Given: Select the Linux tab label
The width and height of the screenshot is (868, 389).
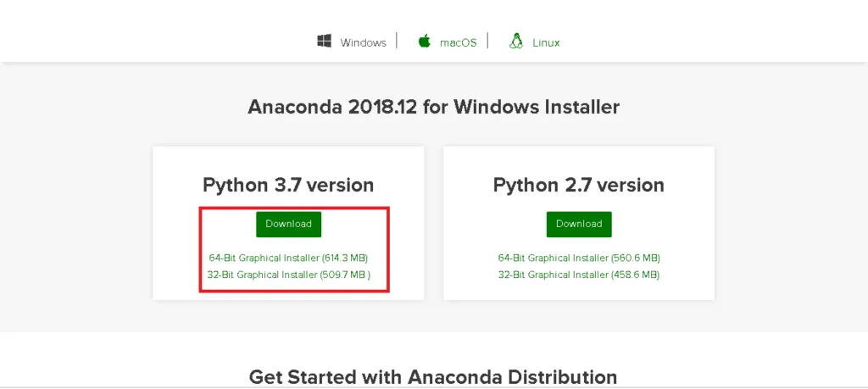Looking at the screenshot, I should click(546, 42).
